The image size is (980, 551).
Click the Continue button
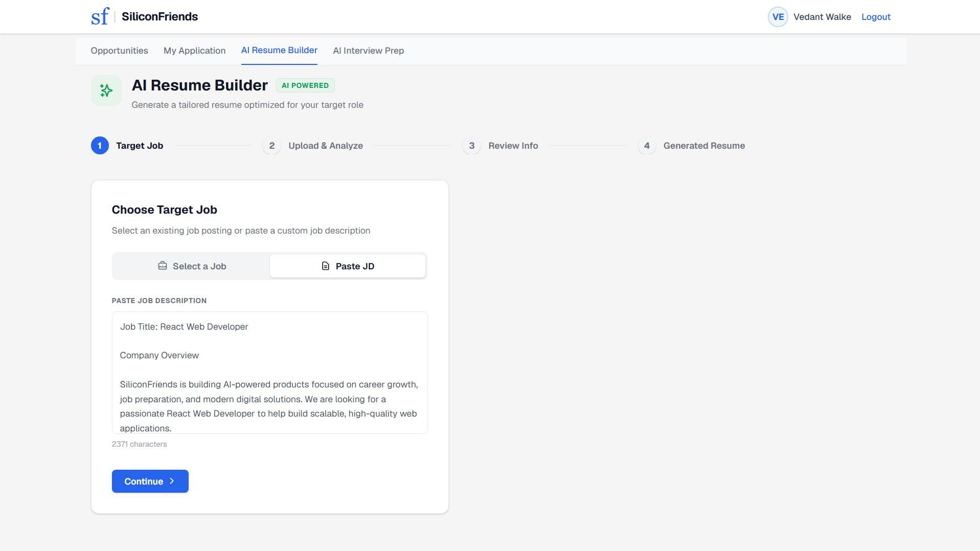point(150,481)
